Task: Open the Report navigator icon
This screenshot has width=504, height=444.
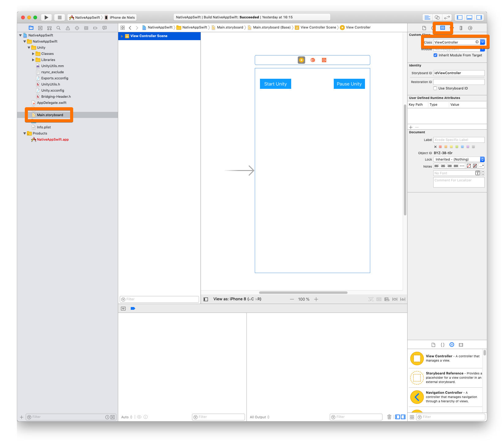Action: [104, 28]
